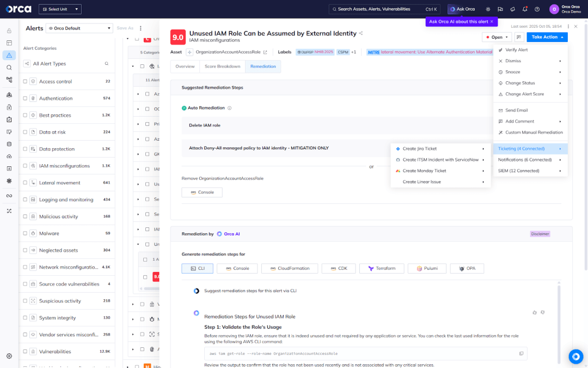Open the Select Unit dropdown

(x=60, y=9)
